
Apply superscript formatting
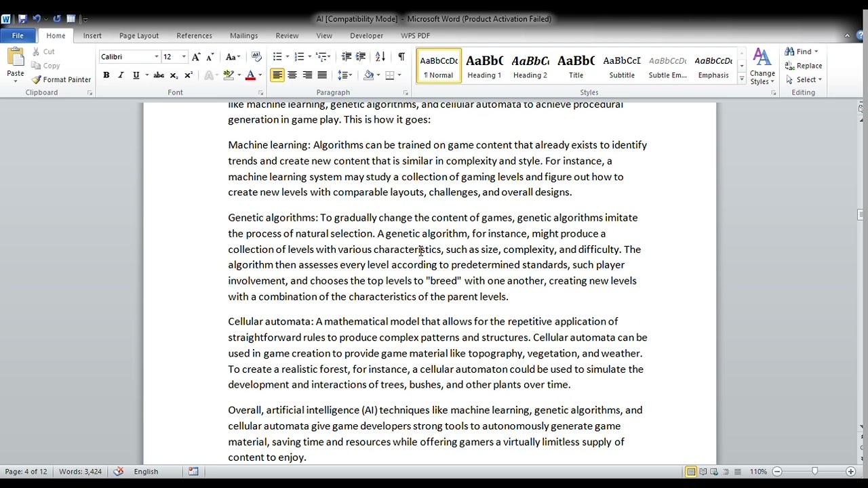coord(189,75)
